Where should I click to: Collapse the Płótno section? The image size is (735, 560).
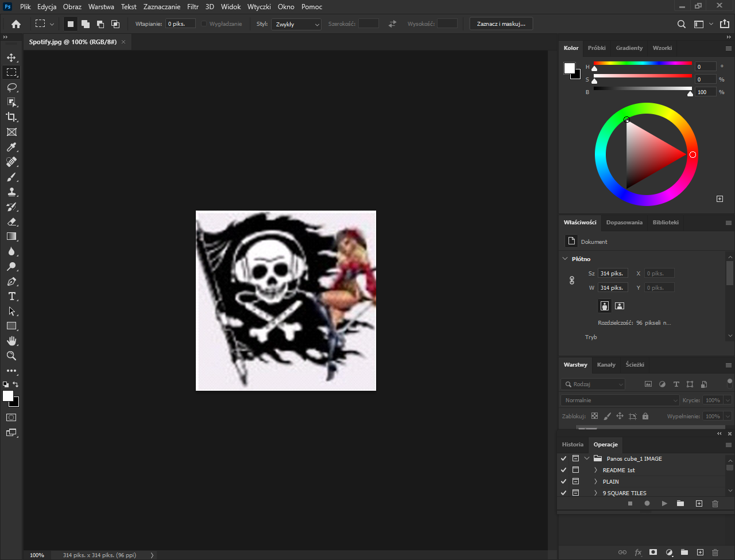pos(565,259)
